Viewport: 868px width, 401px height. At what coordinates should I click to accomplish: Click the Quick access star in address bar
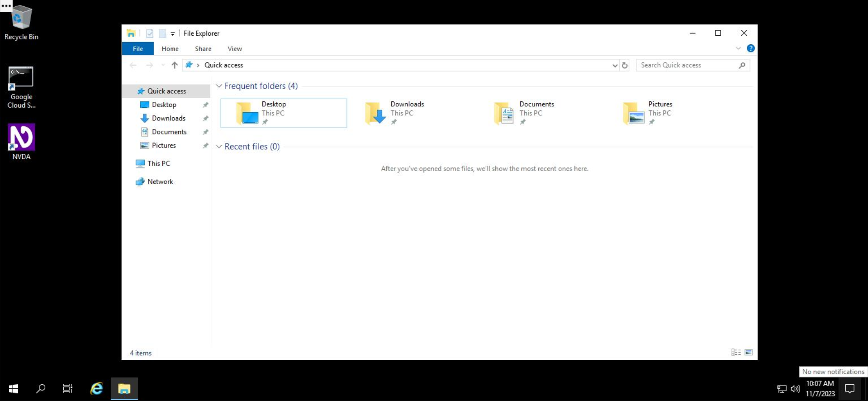click(x=189, y=65)
